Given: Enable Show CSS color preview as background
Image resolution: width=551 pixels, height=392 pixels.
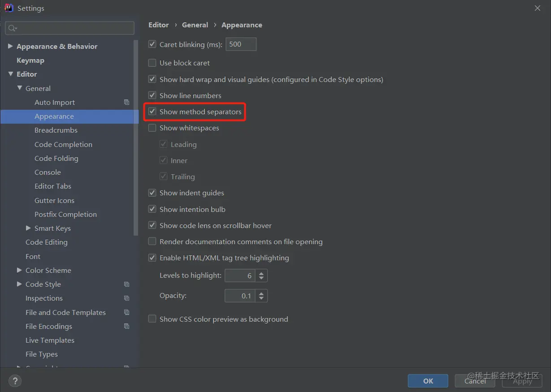Looking at the screenshot, I should 152,319.
